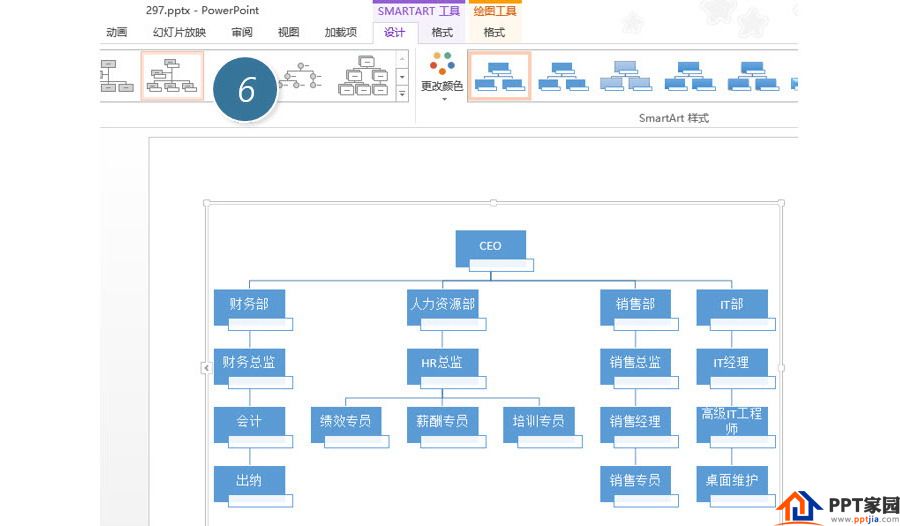Viewport: 900px width, 526px height.
Task: Select the 销售专员 box
Action: coord(635,484)
